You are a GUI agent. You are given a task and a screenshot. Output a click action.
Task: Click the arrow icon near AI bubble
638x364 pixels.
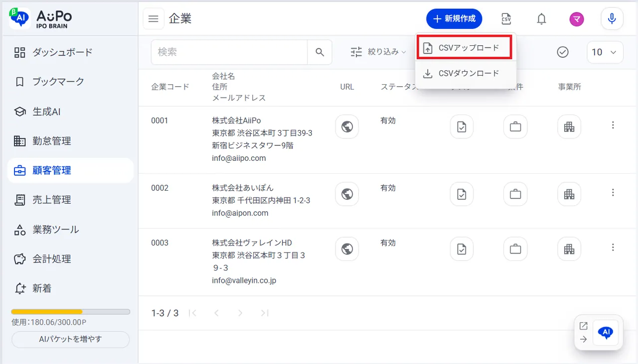point(584,340)
